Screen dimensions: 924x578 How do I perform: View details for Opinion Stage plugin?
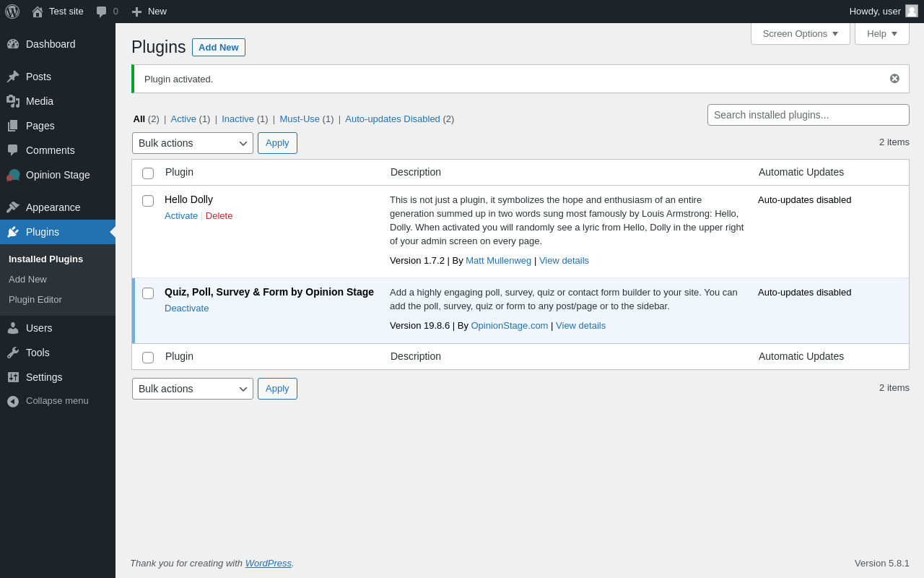[x=580, y=325]
